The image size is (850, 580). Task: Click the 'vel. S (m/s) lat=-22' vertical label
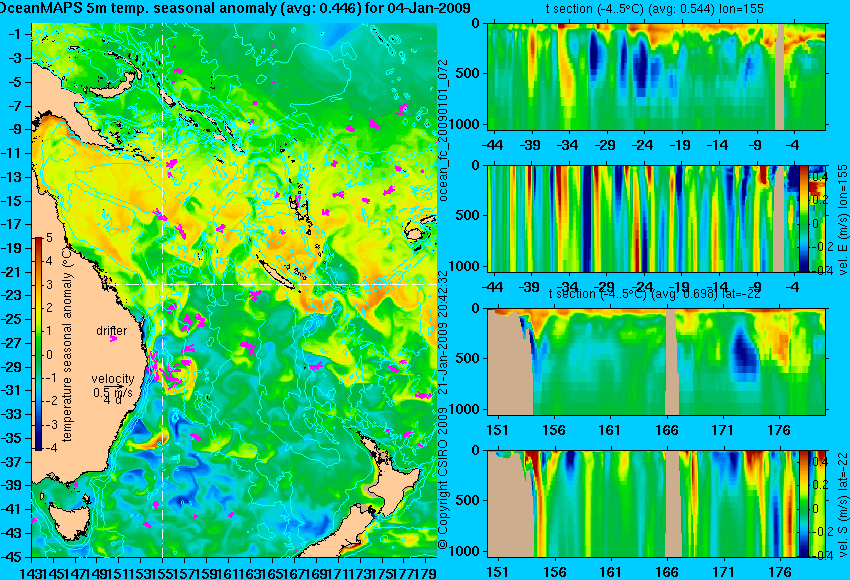tap(842, 504)
